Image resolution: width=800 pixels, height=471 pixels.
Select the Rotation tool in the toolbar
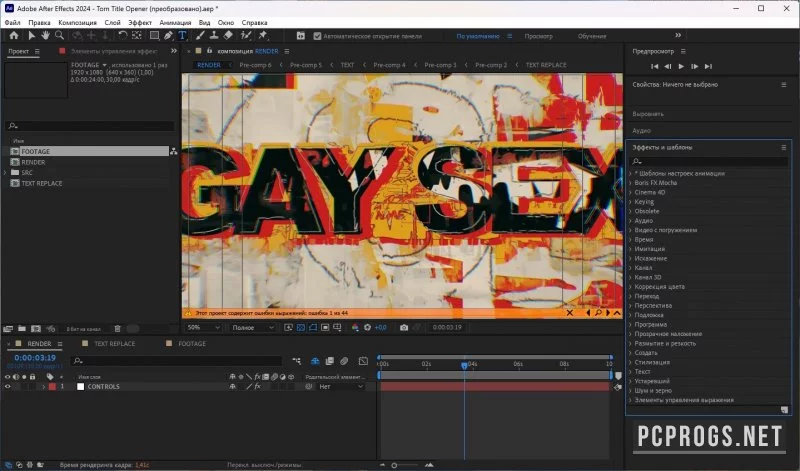click(x=122, y=35)
